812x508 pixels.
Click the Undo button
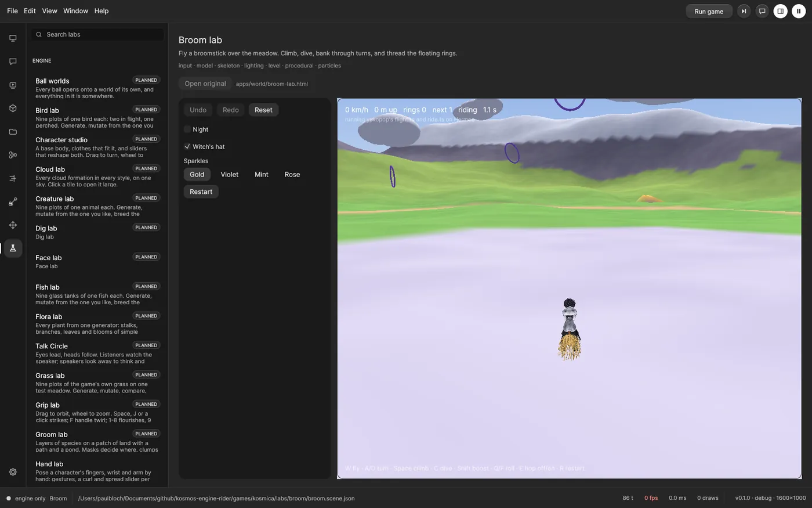pos(198,110)
